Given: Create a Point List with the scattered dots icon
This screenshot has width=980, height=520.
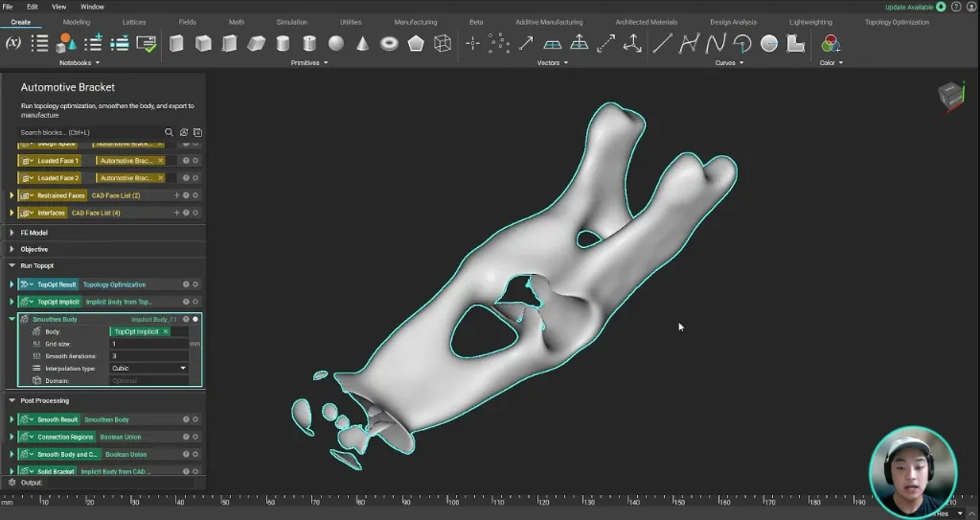Looking at the screenshot, I should pos(499,43).
